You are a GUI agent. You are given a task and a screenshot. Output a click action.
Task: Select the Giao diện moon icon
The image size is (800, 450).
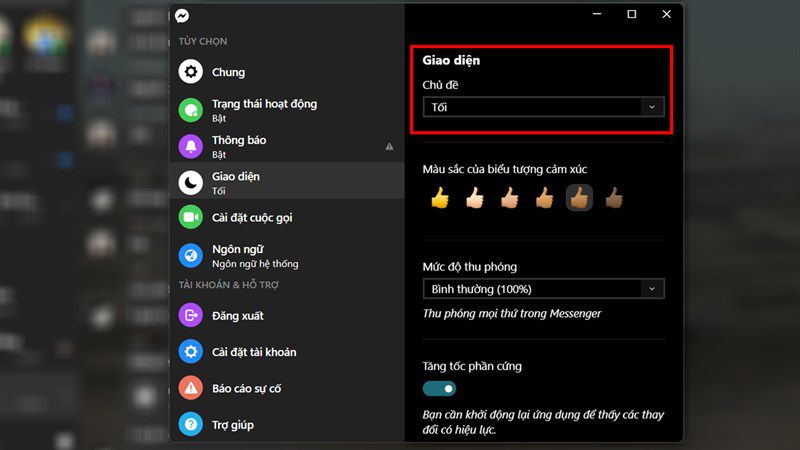[191, 183]
